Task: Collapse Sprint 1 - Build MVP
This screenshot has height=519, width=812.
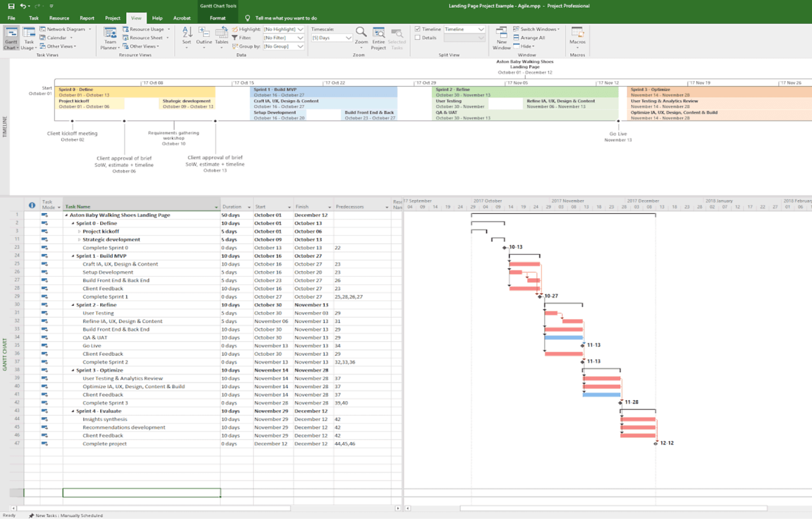Action: pyautogui.click(x=73, y=256)
